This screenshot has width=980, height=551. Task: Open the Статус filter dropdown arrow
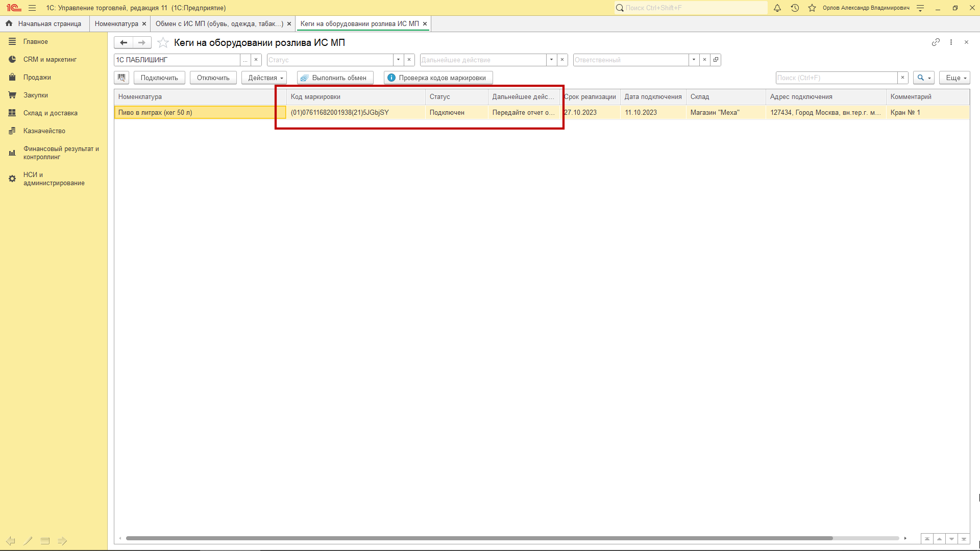click(398, 60)
